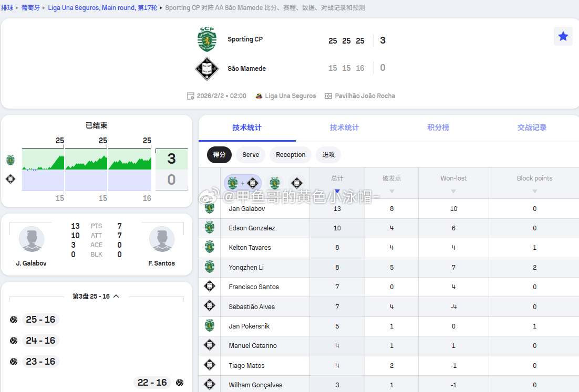This screenshot has width=579, height=392.
Task: Open Sporting CP team name link
Action: (x=245, y=39)
